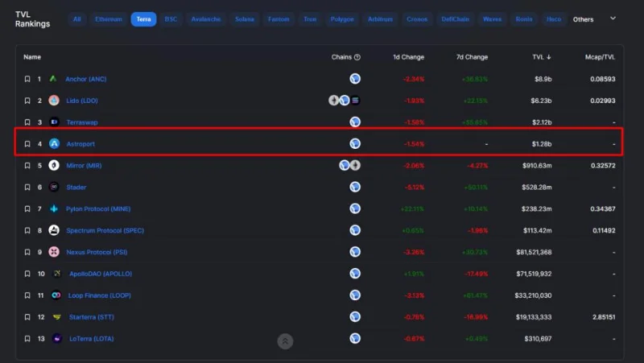
Task: Switch to the Polygon chain tab
Action: point(342,19)
